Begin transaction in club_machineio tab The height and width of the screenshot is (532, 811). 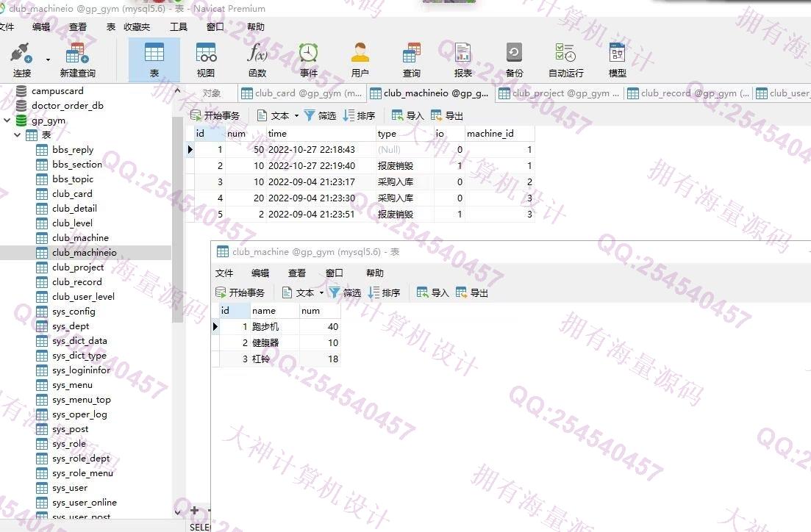tap(215, 116)
